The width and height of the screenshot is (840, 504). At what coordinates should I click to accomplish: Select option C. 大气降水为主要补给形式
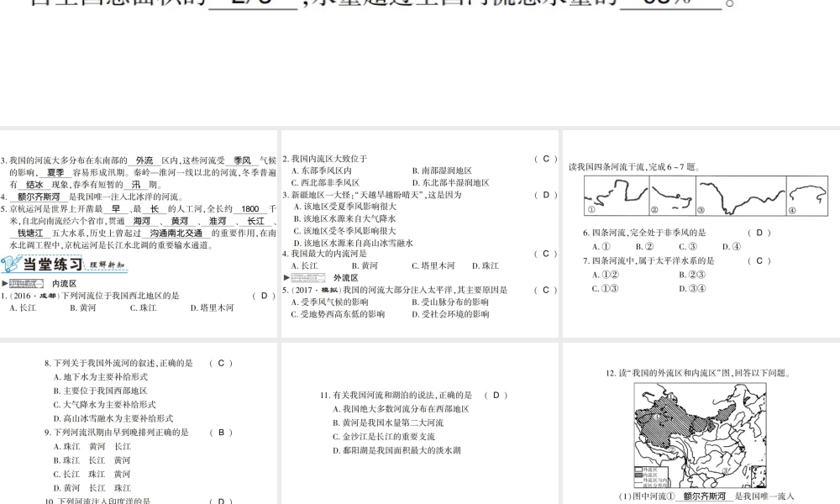pyautogui.click(x=104, y=405)
